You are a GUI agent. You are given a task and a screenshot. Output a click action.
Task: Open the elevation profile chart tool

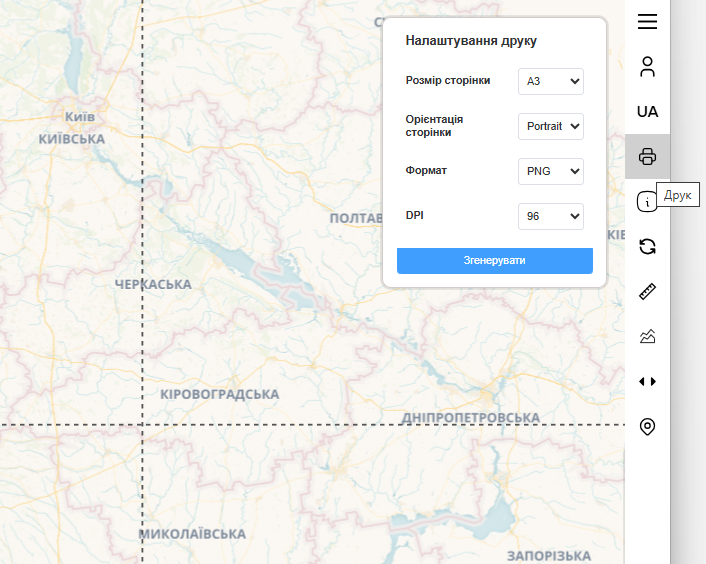click(x=647, y=336)
